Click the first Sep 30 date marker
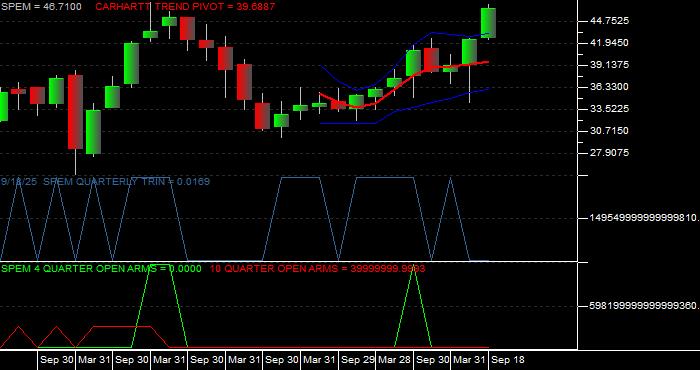 coord(56,360)
